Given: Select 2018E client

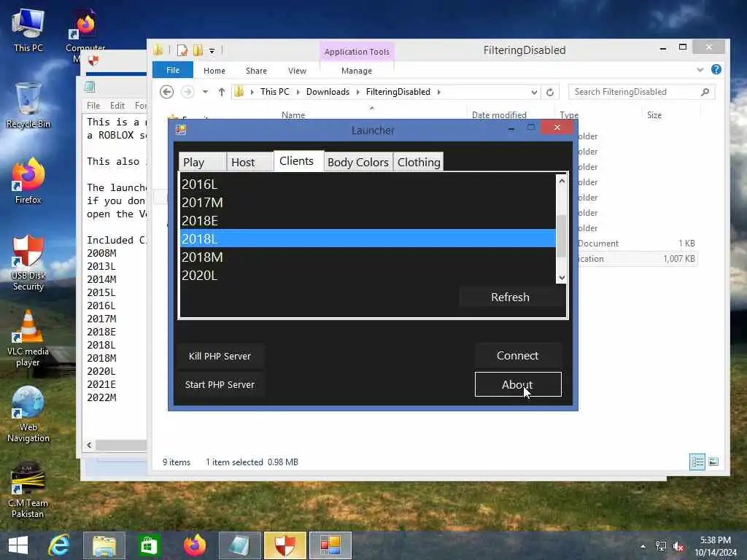Looking at the screenshot, I should (368, 220).
